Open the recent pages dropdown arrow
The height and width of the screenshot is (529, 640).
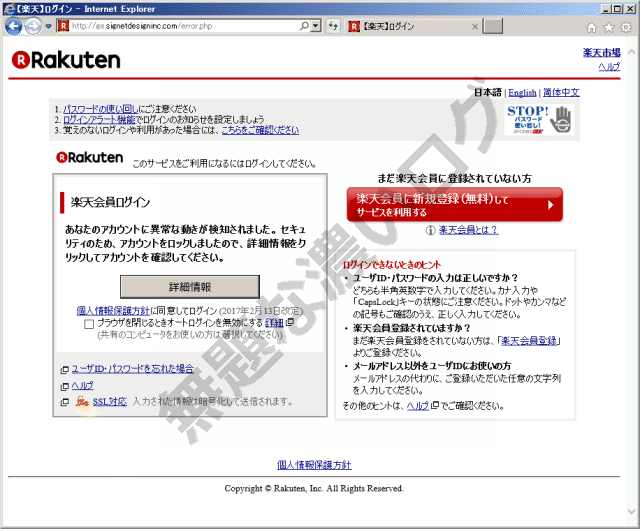[49, 27]
